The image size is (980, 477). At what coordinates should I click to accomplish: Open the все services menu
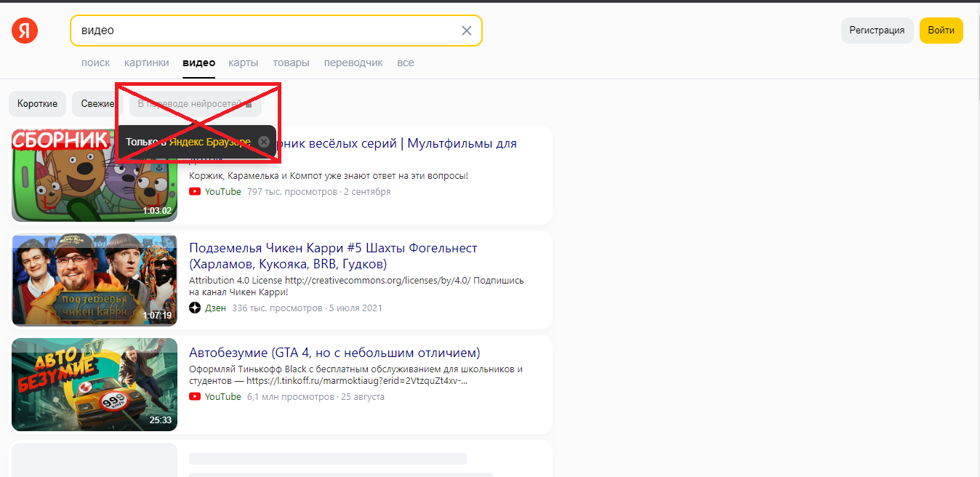click(405, 63)
